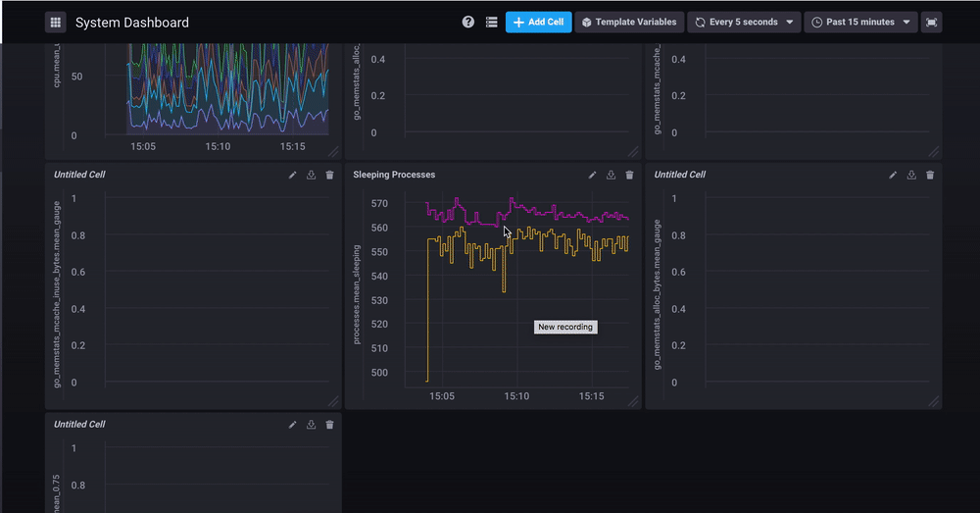Click the processes.mean_sleeping axis label
This screenshot has width=980, height=513.
[357, 294]
